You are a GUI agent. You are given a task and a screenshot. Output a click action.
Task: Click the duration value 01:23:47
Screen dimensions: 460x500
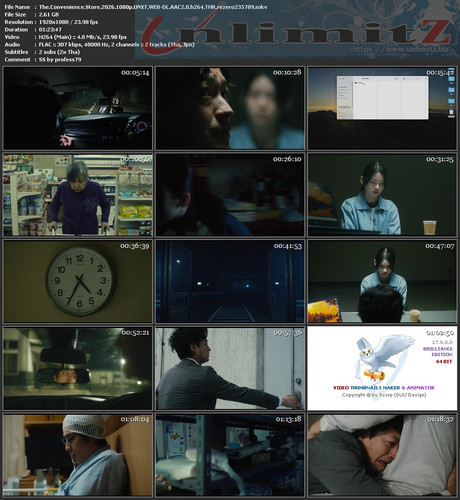pyautogui.click(x=50, y=29)
